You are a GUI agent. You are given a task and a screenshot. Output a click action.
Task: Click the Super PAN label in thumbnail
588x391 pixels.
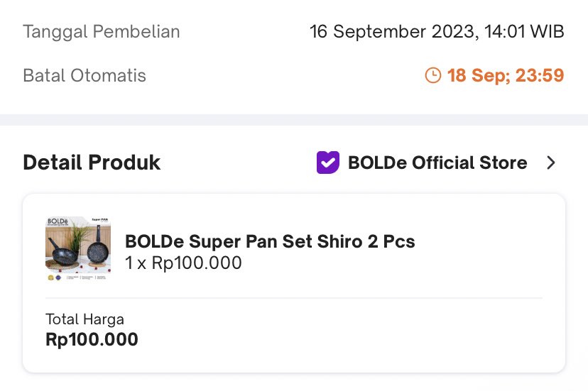tap(99, 220)
